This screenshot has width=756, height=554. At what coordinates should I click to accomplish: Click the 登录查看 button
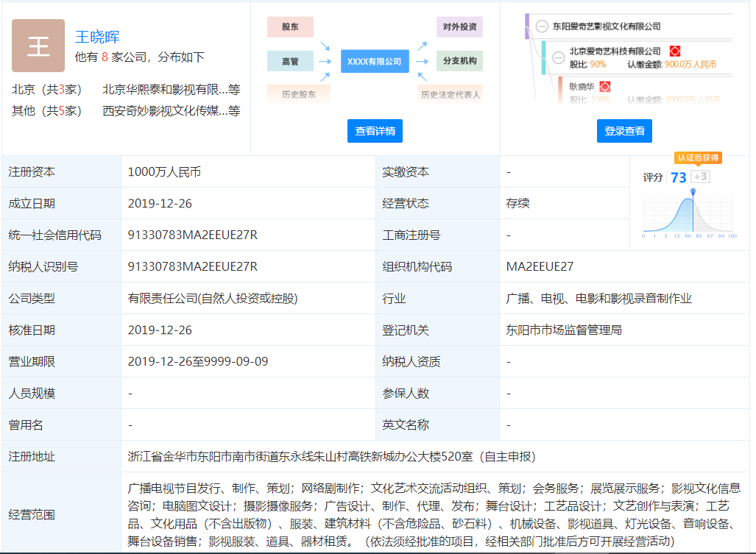(x=624, y=131)
